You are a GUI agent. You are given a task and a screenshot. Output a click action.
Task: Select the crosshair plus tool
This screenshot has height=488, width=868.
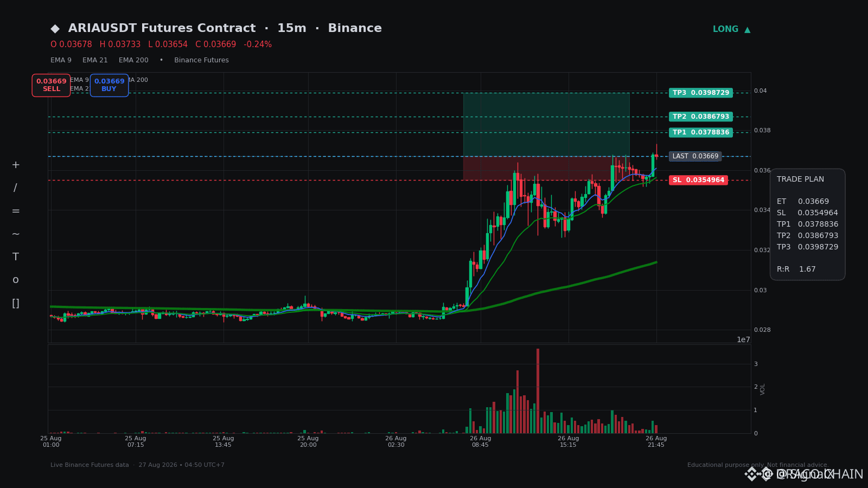click(x=16, y=165)
